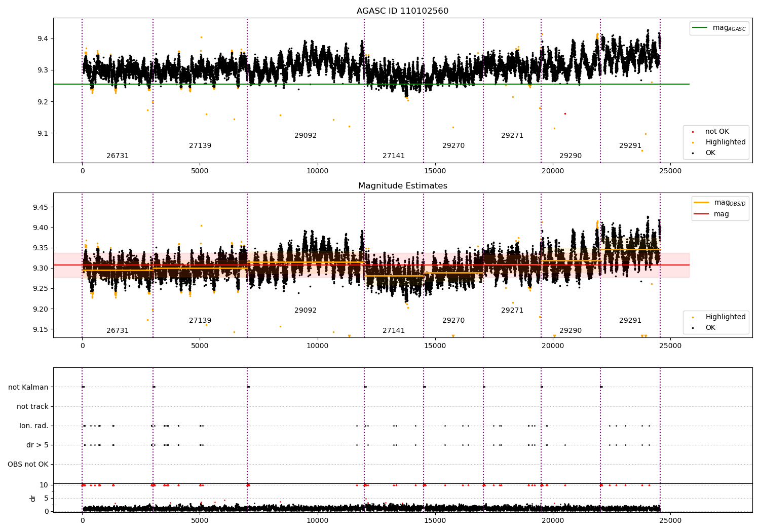Click x-axis tick 25000 under top plot
760x532 pixels.
coord(670,171)
